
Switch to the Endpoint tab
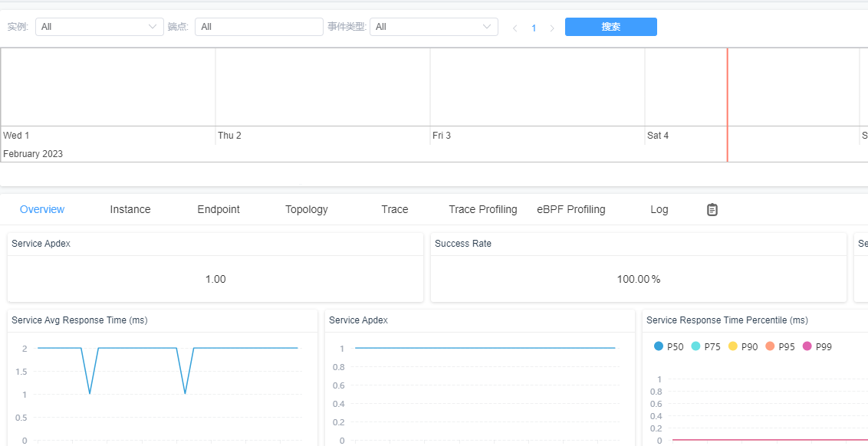219,209
